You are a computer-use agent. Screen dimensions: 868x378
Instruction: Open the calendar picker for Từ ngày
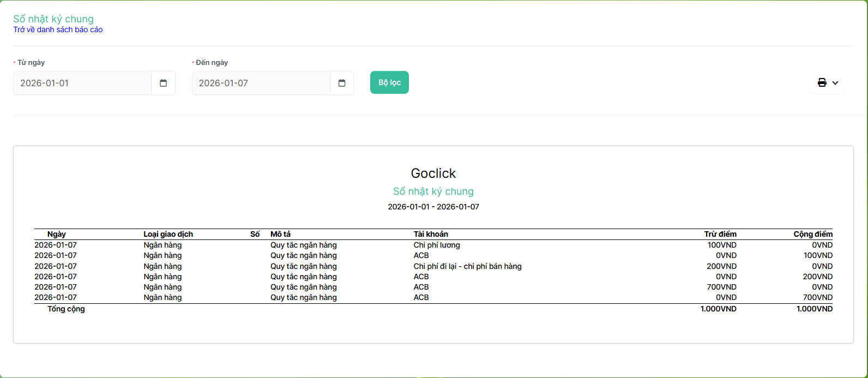pyautogui.click(x=163, y=83)
